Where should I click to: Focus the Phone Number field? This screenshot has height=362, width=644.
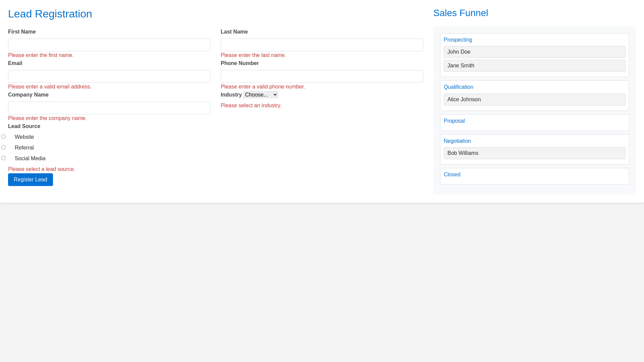[x=322, y=76]
